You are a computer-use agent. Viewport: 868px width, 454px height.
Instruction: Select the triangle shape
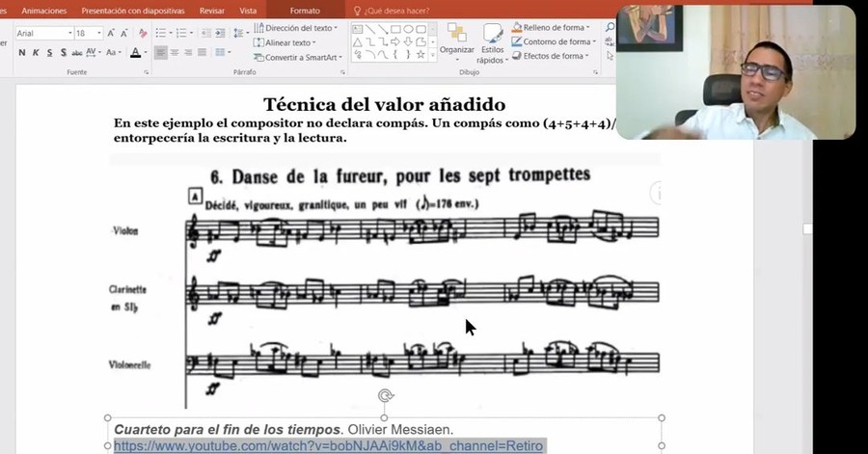pyautogui.click(x=357, y=42)
